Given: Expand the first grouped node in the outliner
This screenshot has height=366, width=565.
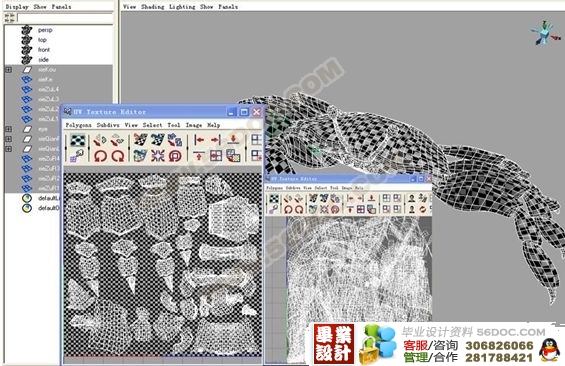Looking at the screenshot, I should (x=9, y=70).
